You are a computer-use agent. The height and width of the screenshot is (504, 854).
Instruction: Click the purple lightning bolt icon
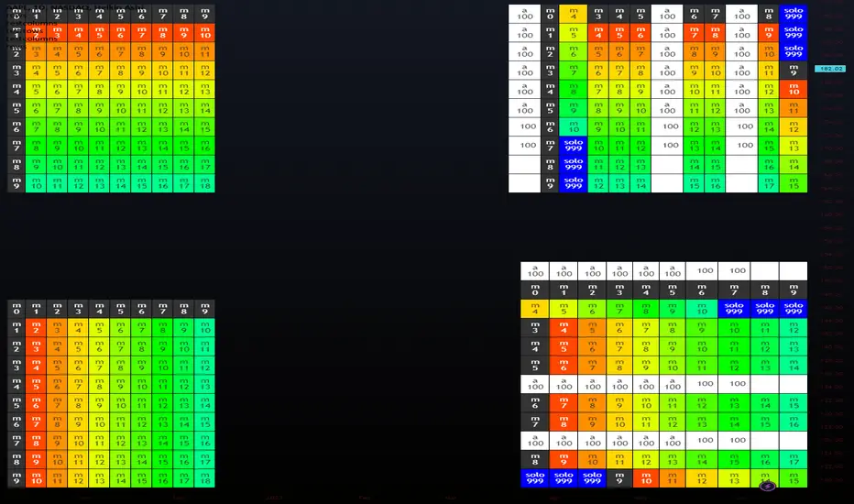click(x=767, y=486)
